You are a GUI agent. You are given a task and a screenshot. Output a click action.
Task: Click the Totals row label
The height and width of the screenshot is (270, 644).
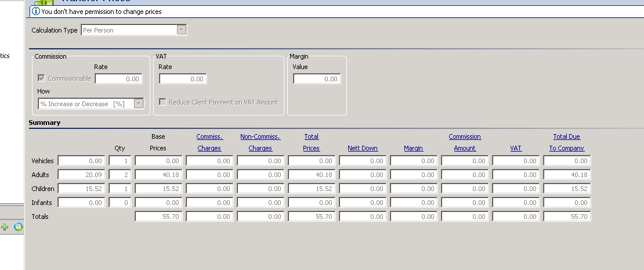click(40, 217)
